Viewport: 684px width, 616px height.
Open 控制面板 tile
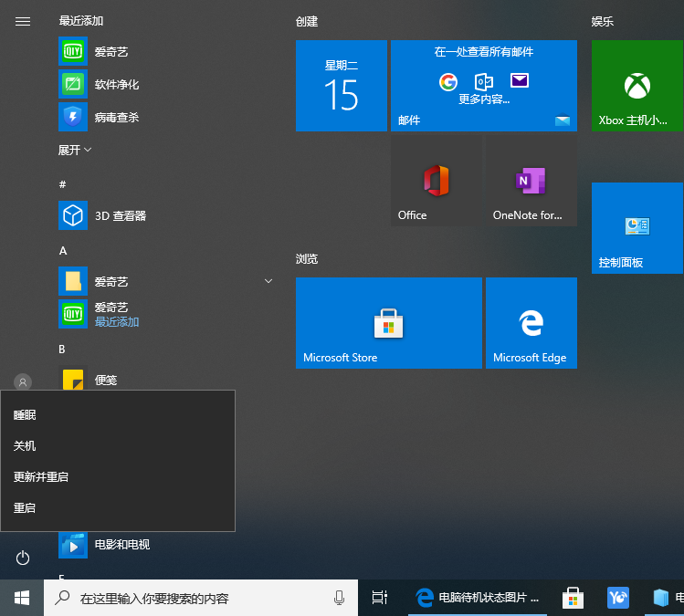tap(637, 228)
